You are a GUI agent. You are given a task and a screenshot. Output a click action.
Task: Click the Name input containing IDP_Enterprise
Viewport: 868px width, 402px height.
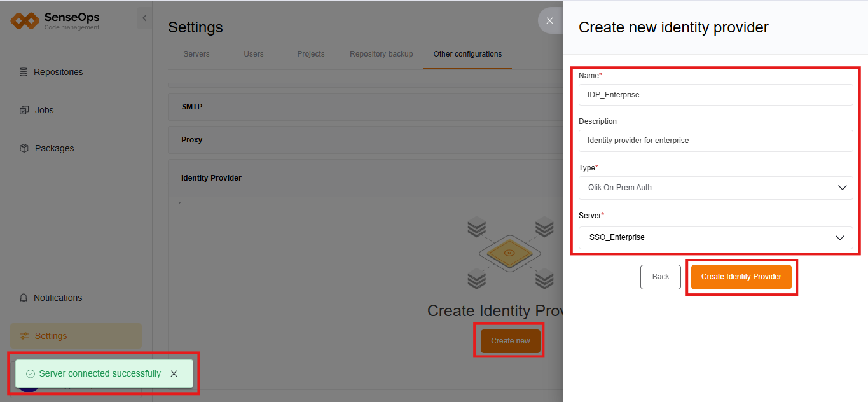(x=715, y=94)
